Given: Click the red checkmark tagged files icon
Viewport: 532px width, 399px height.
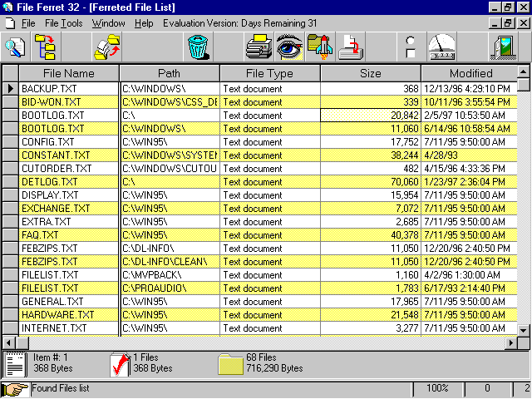Looking at the screenshot, I should tap(121, 363).
